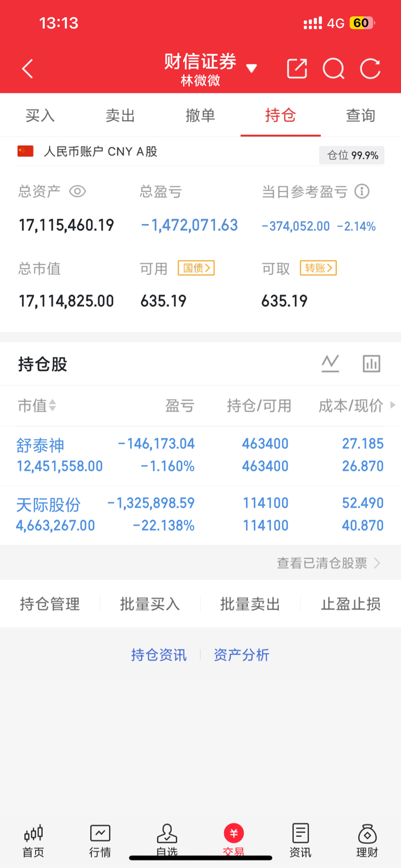Tap the China flag account icon
Viewport: 401px width, 868px height.
26,151
